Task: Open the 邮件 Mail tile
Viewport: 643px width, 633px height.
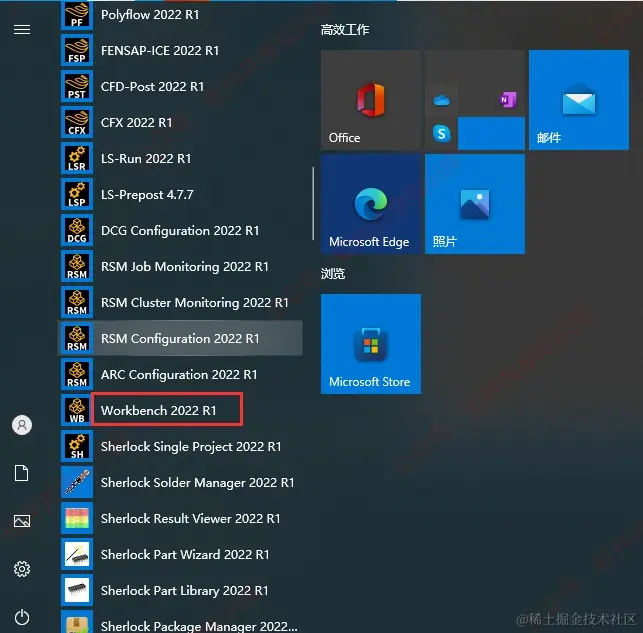Action: (x=579, y=100)
